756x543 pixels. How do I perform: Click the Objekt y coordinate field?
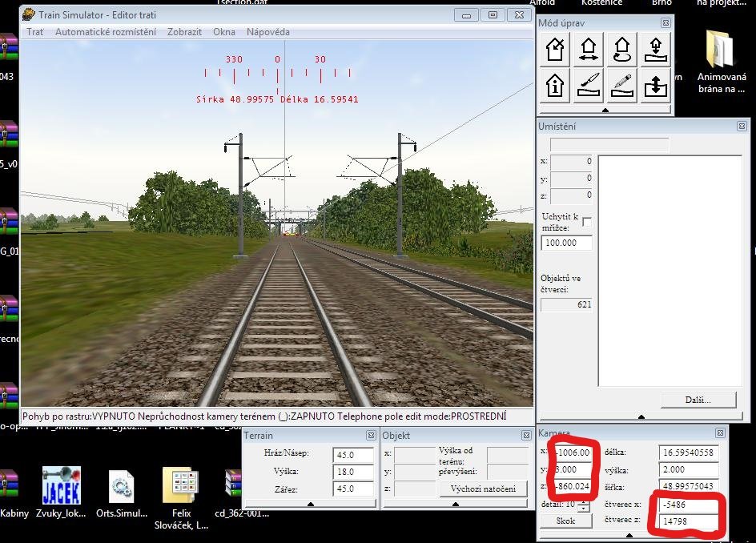coord(413,471)
